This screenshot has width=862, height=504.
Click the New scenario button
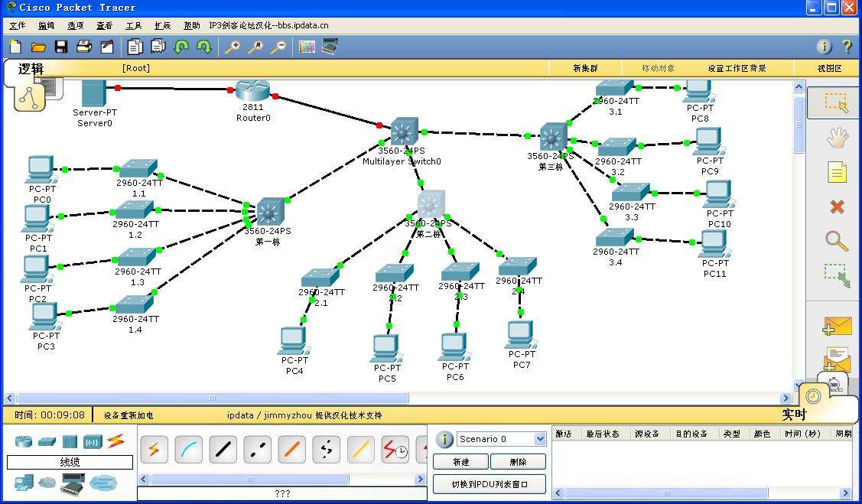460,462
